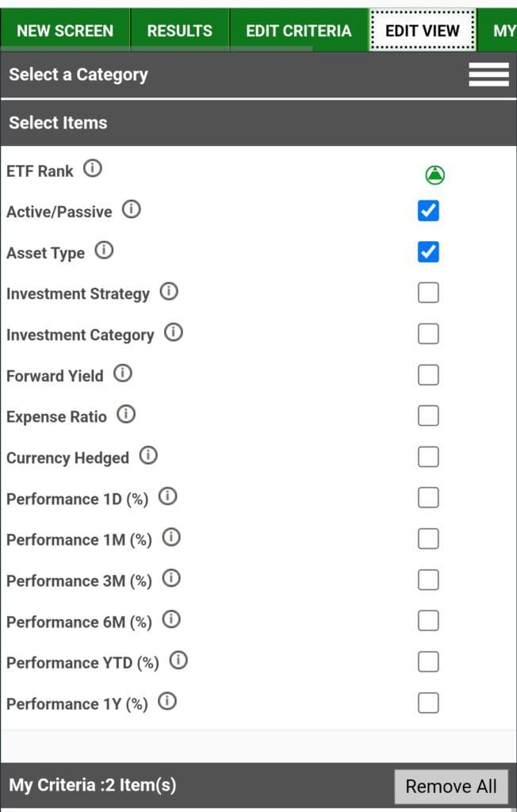The image size is (517, 812).
Task: Uncheck the Active/Passive checkbox
Action: pyautogui.click(x=428, y=211)
